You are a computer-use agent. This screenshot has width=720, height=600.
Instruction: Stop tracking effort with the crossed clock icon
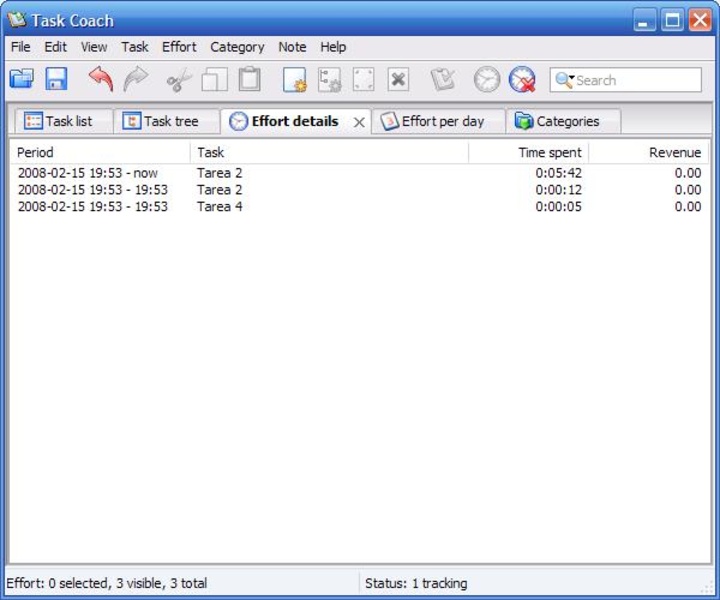522,80
